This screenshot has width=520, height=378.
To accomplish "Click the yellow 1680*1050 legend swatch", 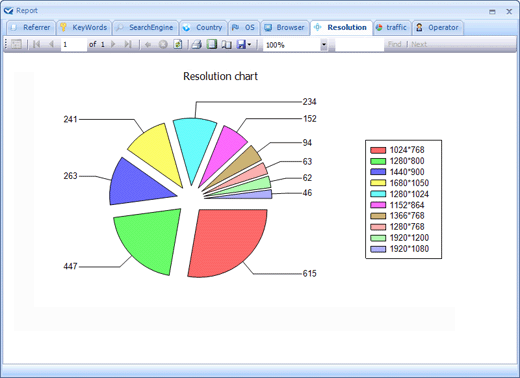I will pyautogui.click(x=378, y=183).
